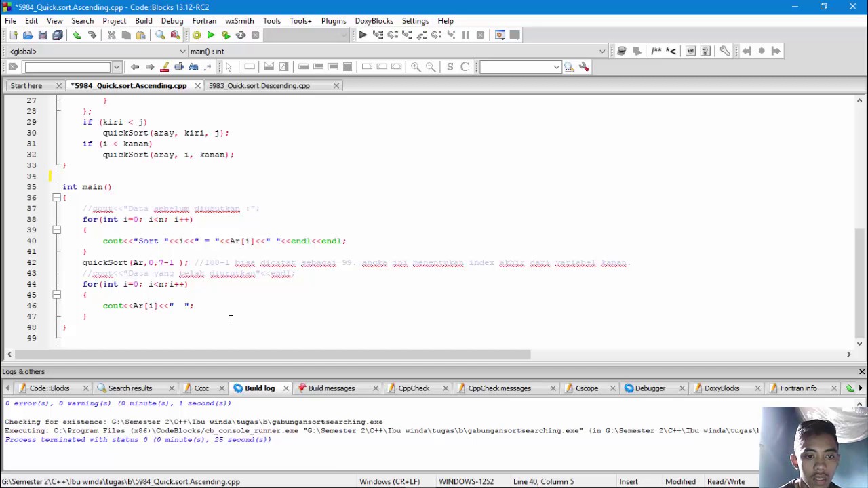Expand the ThreadSearch combo box arrow
The height and width of the screenshot is (488, 868).
557,66
